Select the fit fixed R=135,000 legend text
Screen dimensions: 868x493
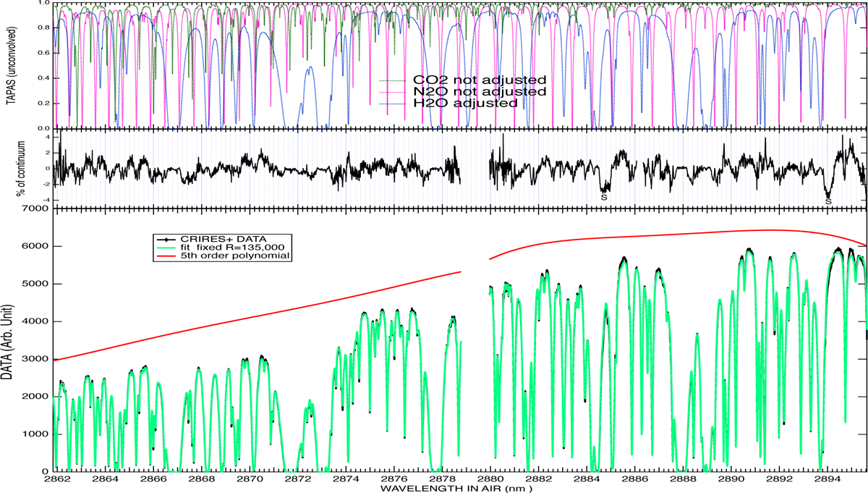tap(221, 247)
